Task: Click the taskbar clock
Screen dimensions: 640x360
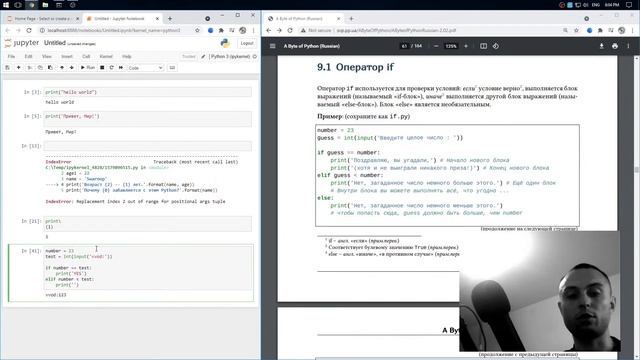Action: pyautogui.click(x=612, y=5)
